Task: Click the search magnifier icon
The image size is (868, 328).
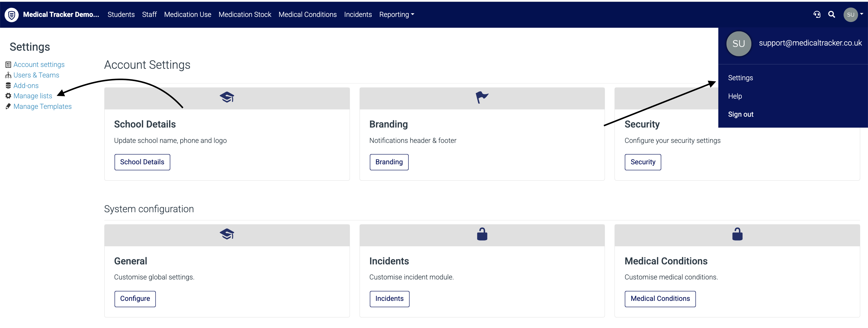Action: (x=832, y=14)
